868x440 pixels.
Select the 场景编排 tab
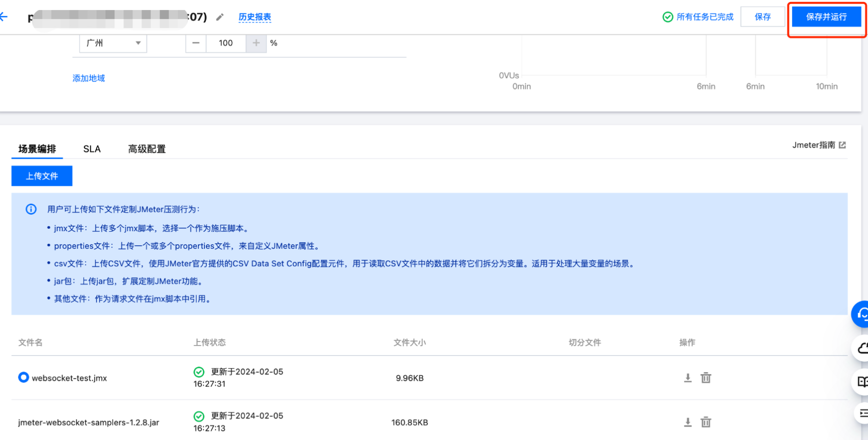point(37,149)
